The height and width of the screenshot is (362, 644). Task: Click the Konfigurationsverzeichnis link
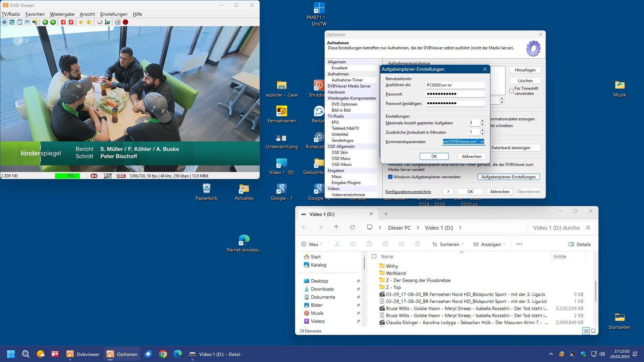click(408, 192)
